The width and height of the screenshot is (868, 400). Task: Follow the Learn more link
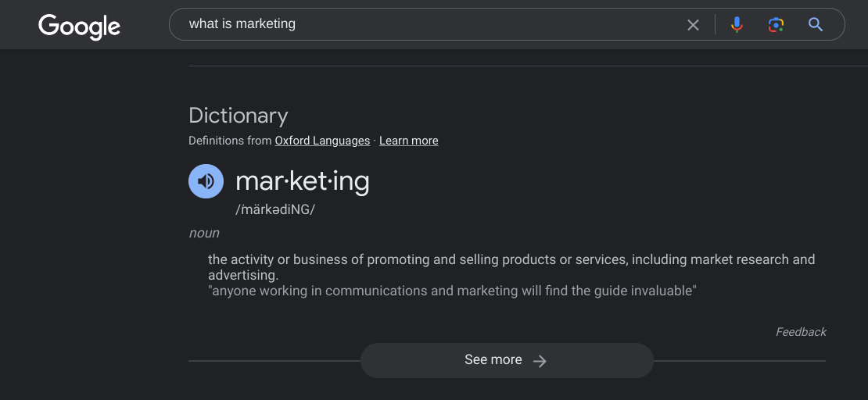409,141
